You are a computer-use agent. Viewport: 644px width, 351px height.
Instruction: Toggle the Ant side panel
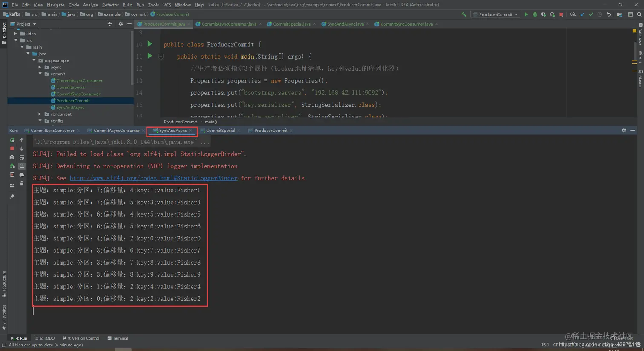point(640,57)
